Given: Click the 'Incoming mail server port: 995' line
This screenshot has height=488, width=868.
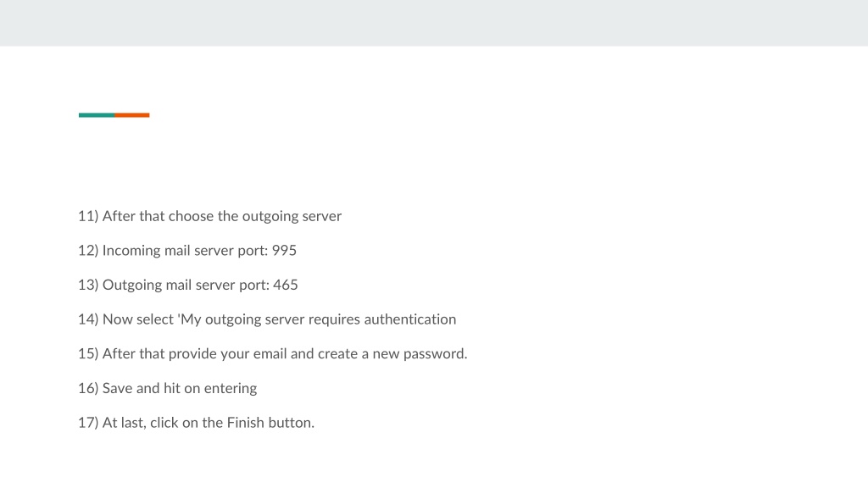Looking at the screenshot, I should 187,251.
